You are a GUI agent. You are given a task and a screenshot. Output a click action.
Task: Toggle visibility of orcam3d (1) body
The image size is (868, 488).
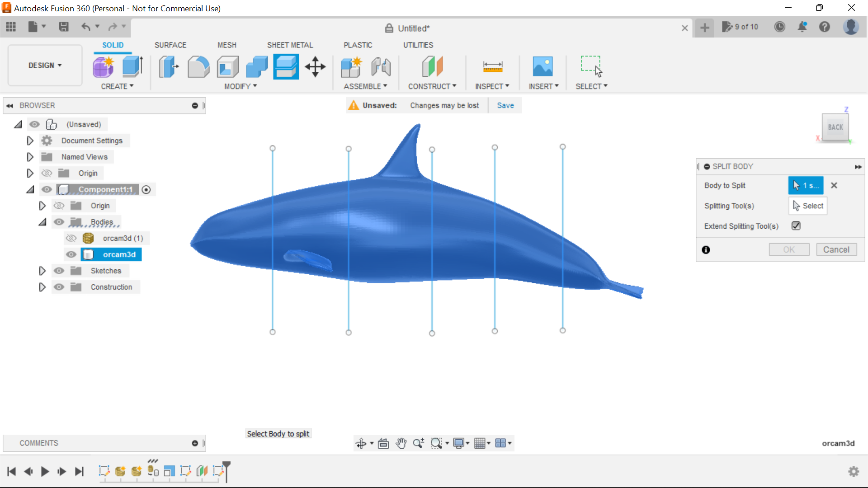pyautogui.click(x=71, y=238)
